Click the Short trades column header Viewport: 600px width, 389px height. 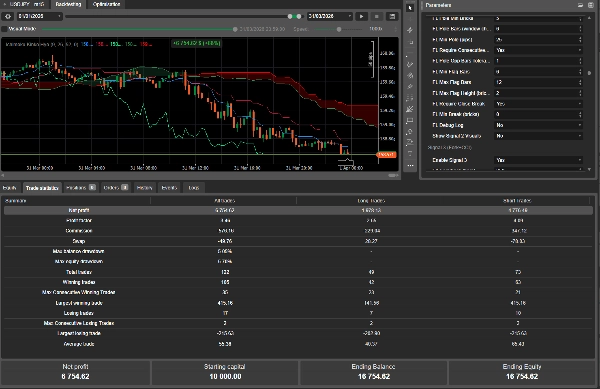point(517,200)
